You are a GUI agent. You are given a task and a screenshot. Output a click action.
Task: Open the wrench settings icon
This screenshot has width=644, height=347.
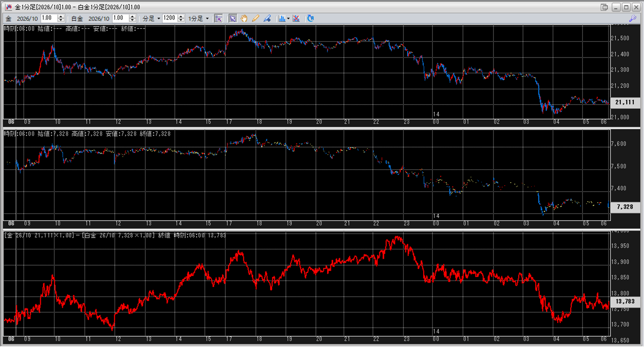[x=632, y=18]
